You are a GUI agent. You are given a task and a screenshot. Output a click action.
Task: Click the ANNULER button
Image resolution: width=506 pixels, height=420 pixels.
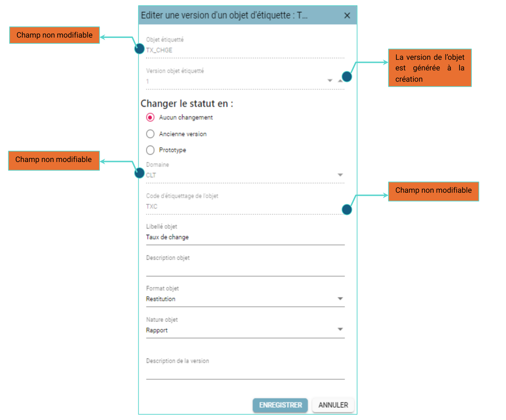pos(333,405)
